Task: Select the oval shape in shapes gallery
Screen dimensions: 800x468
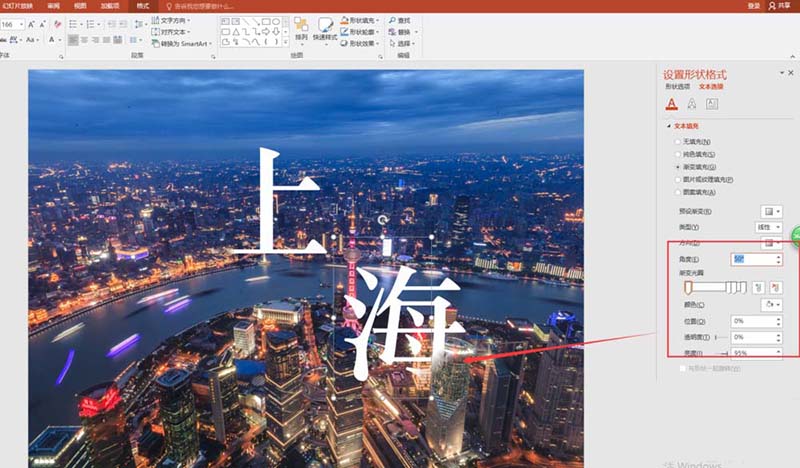Action: 276,21
